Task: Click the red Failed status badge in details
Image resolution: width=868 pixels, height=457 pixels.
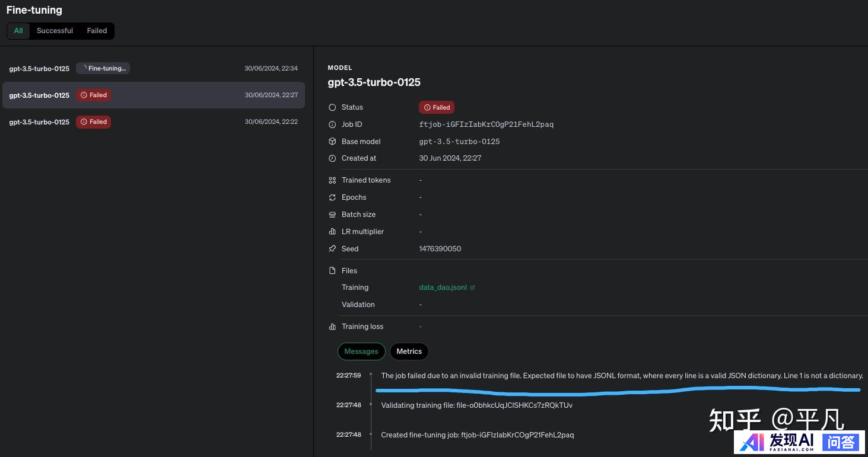Action: [437, 107]
